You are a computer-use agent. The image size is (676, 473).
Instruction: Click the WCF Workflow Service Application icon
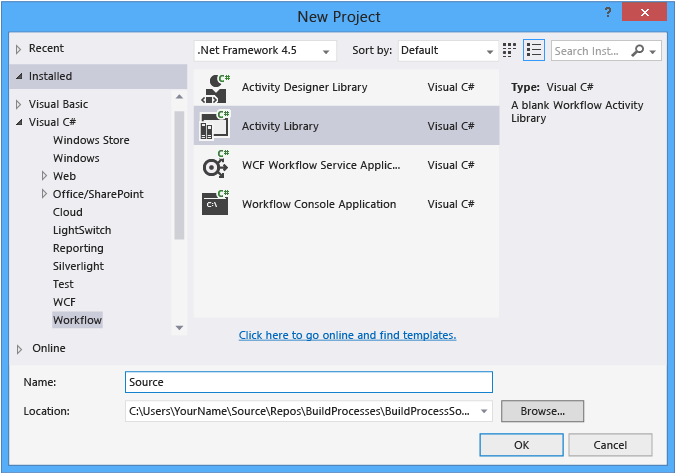(x=216, y=165)
